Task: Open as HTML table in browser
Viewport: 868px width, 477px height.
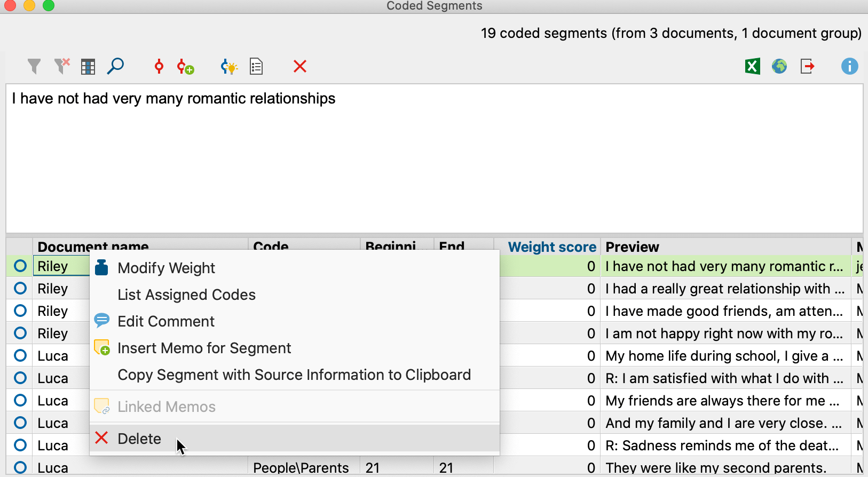Action: pyautogui.click(x=779, y=67)
